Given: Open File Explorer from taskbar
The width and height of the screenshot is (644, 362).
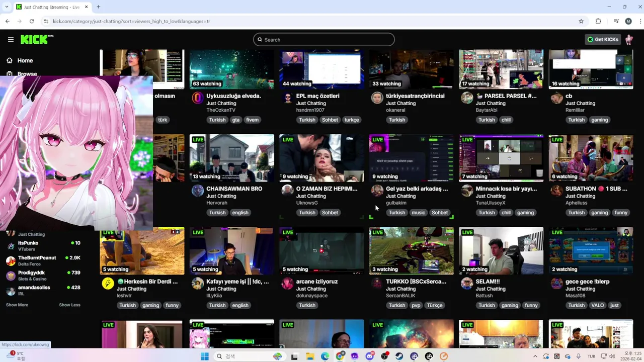Looking at the screenshot, I should click(x=310, y=356).
